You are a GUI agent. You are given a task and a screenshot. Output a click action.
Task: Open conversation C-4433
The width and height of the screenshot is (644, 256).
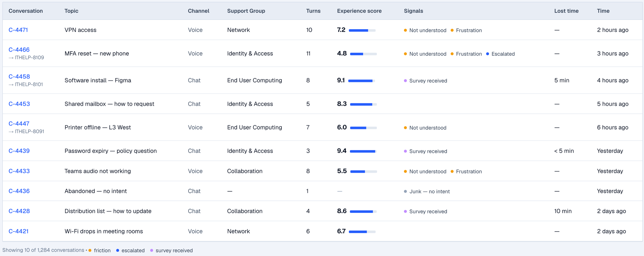(x=19, y=171)
